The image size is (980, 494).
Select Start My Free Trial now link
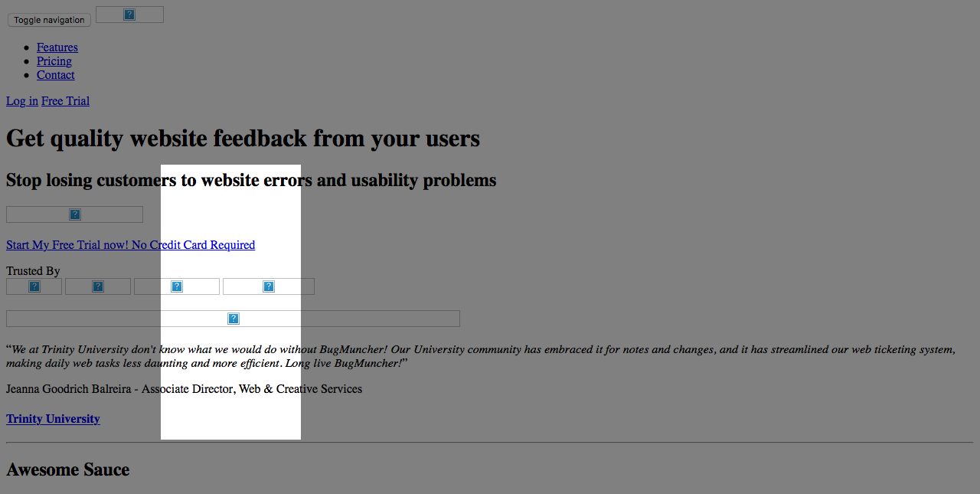(x=130, y=245)
